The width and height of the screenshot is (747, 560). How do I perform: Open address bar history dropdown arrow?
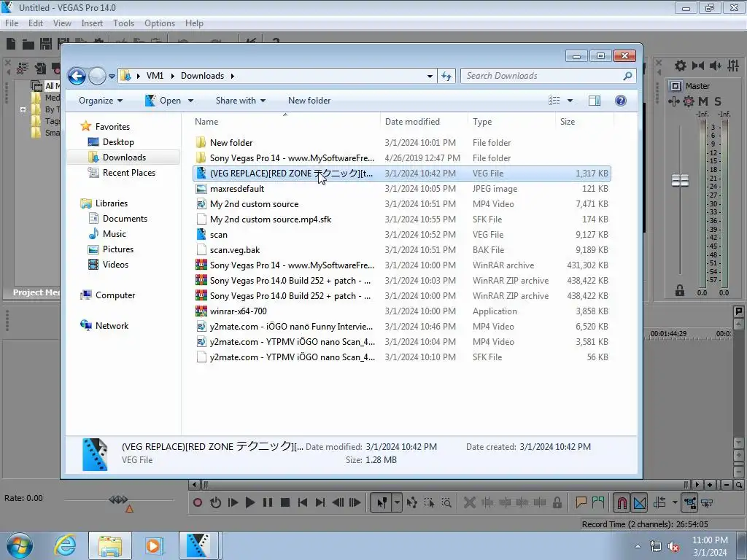[x=430, y=76]
